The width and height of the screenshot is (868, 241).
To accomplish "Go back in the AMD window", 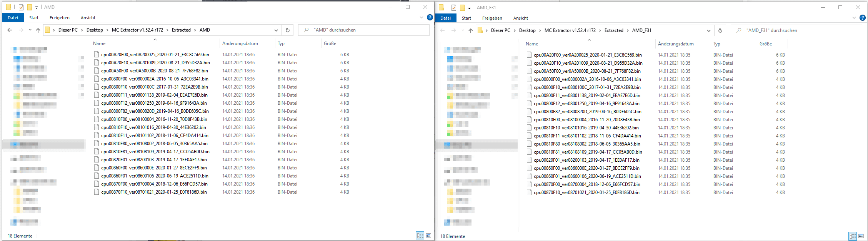I will [x=10, y=30].
